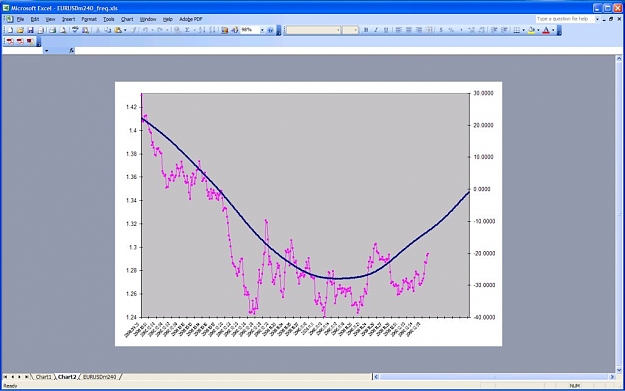Image resolution: width=625 pixels, height=391 pixels.
Task: Click the Sort Ascending icon
Action: pyautogui.click(x=202, y=30)
